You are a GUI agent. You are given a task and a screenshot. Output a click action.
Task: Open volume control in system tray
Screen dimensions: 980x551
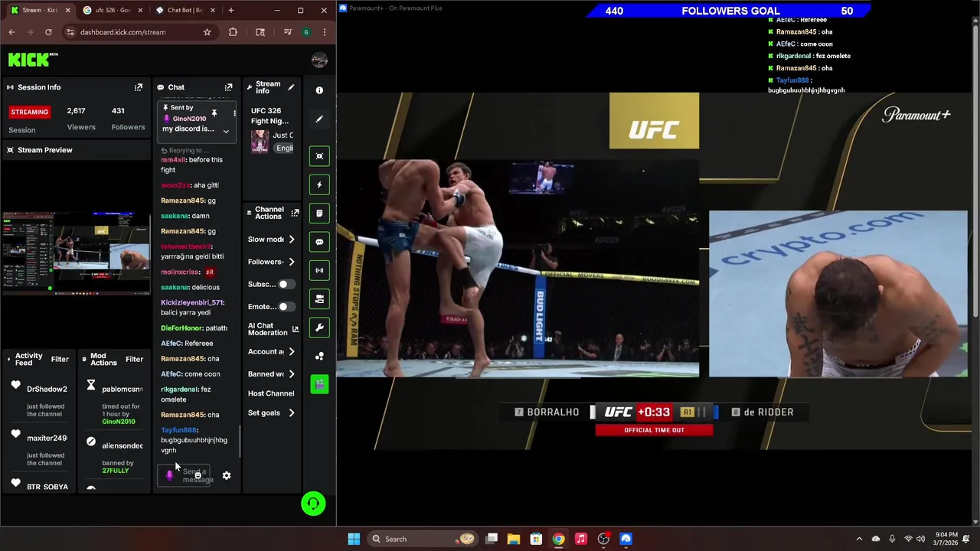click(920, 539)
